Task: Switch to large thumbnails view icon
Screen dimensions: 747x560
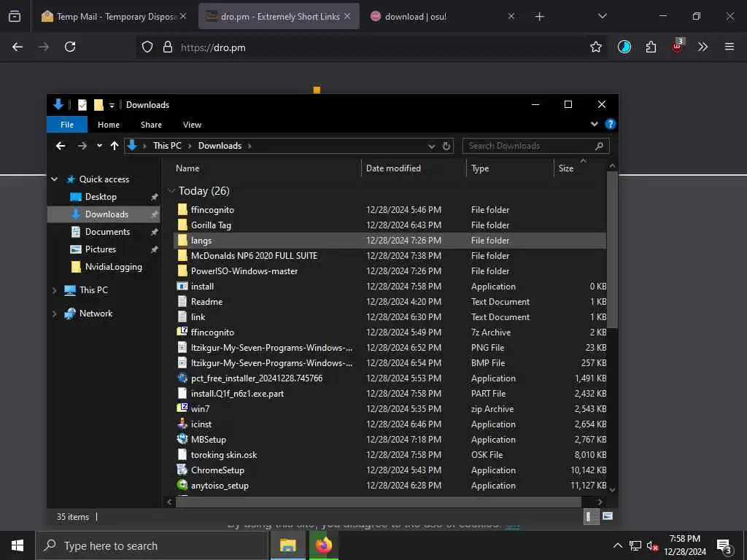Action: point(608,516)
